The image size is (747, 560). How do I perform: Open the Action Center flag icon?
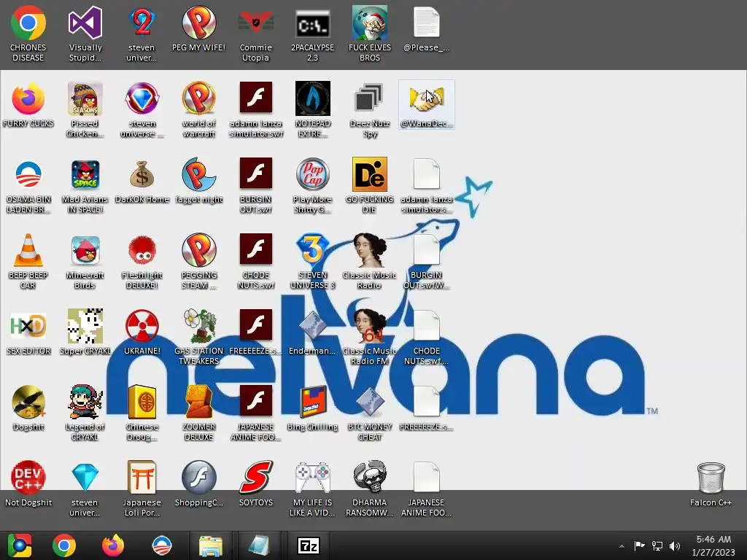[639, 545]
